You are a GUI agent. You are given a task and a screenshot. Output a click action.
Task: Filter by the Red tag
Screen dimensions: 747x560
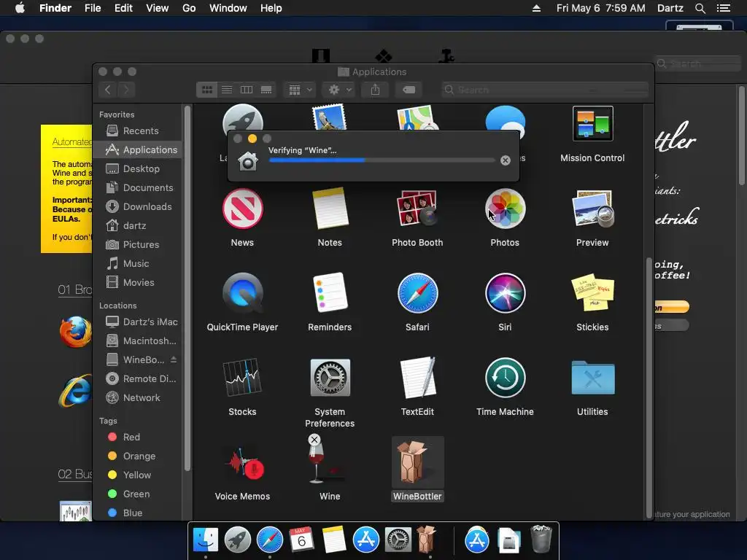pyautogui.click(x=138, y=437)
